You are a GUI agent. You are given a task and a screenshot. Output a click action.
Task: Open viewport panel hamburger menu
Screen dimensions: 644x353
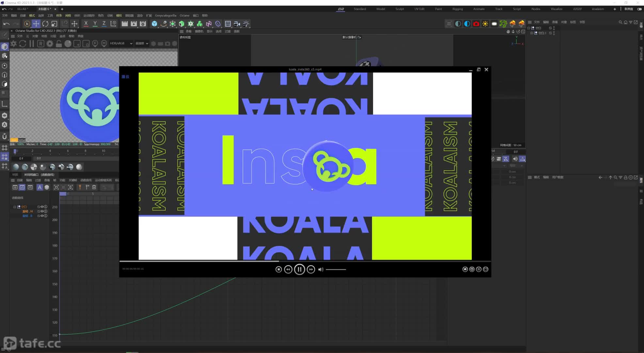click(182, 31)
